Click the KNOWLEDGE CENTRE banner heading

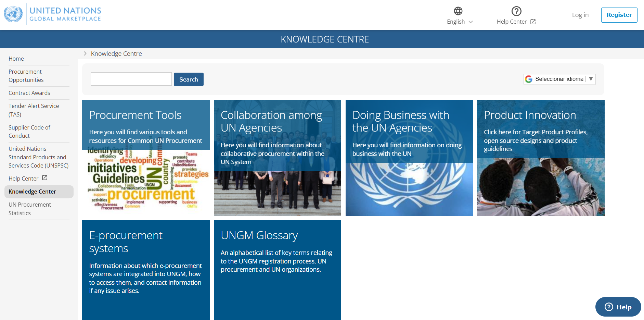point(325,39)
